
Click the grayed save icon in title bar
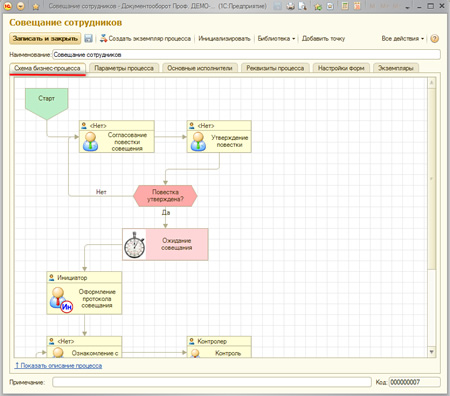278,6
